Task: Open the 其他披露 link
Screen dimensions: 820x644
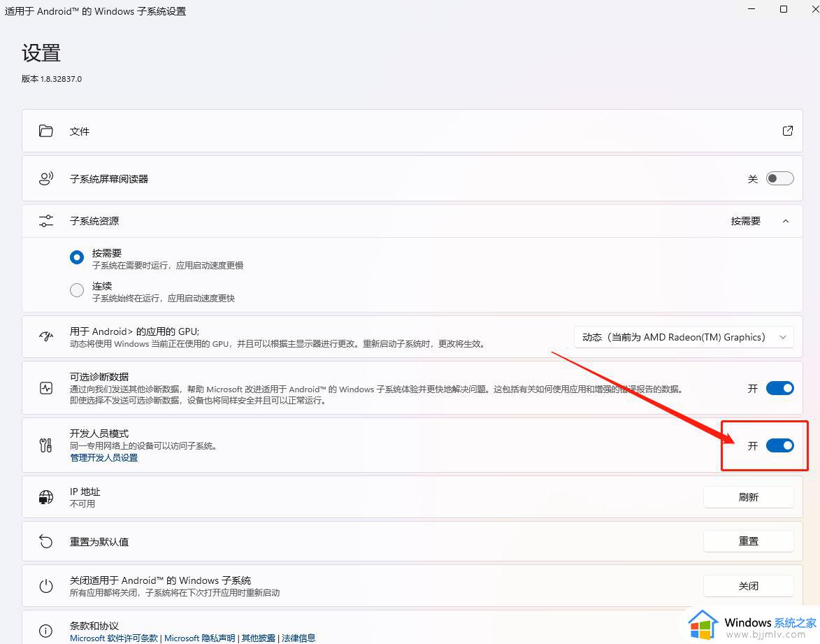Action: (x=259, y=638)
